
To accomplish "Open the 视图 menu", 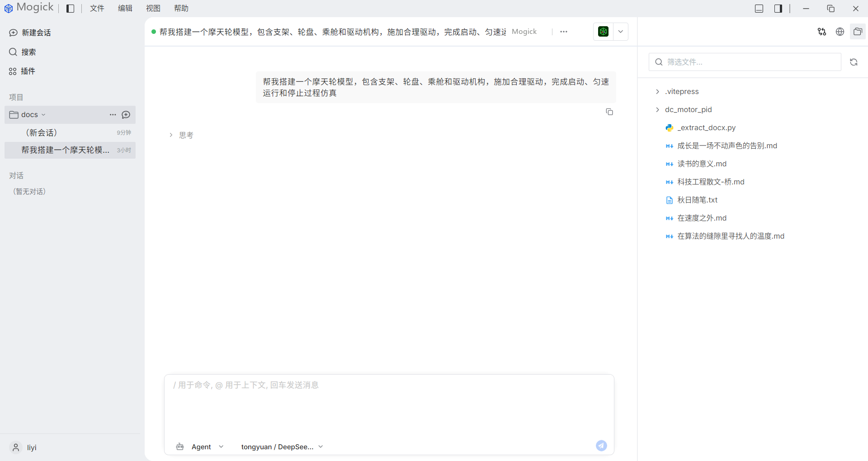I will point(153,9).
